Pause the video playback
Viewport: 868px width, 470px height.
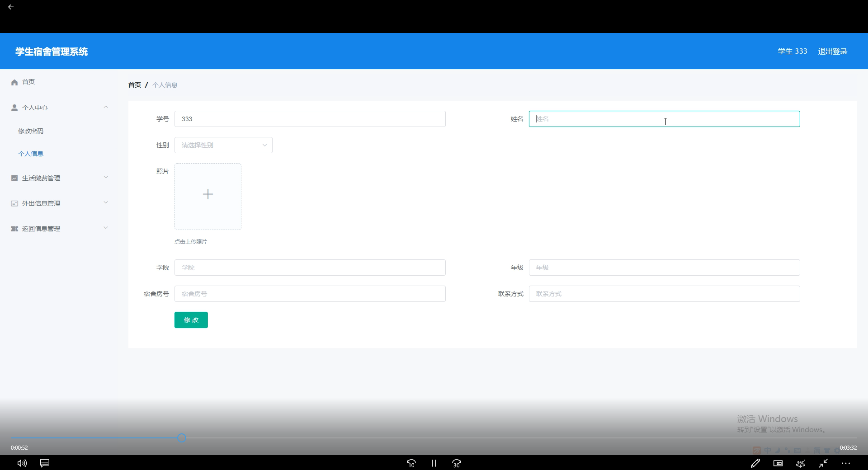[x=434, y=463]
